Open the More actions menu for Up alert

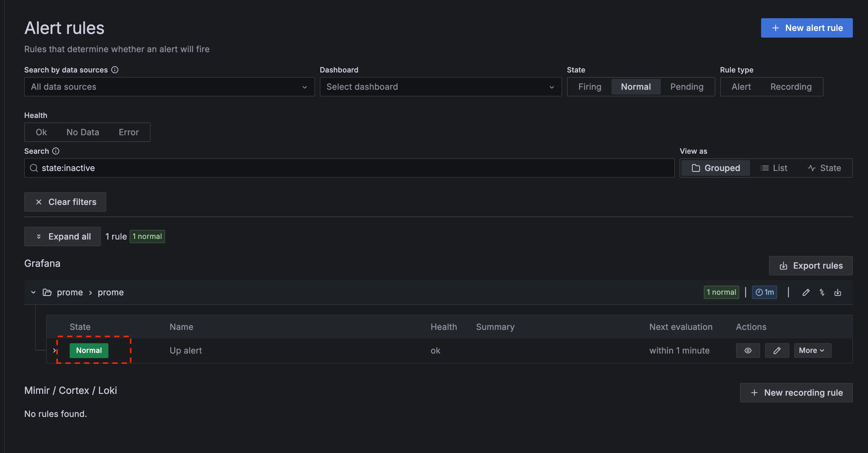[812, 351]
